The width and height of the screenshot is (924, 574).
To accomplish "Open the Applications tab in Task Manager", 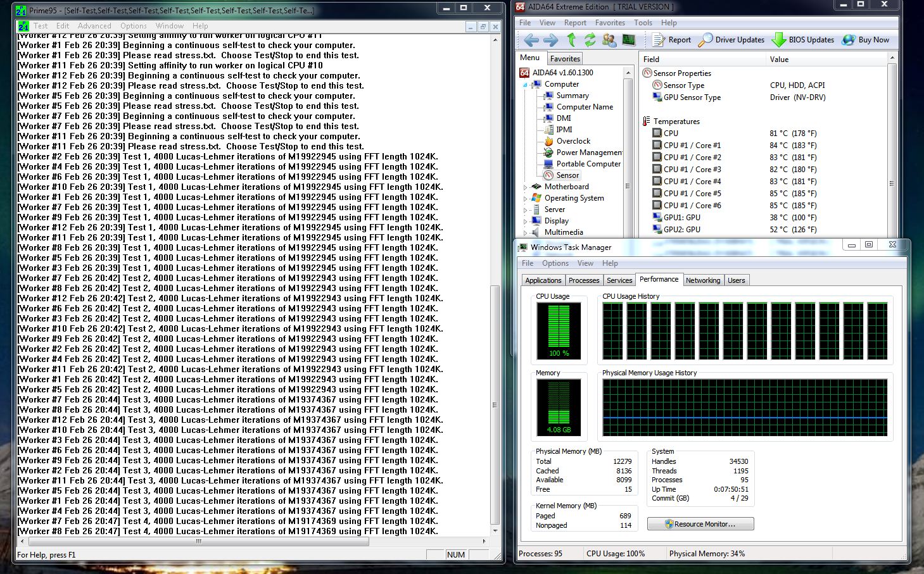I will 543,280.
